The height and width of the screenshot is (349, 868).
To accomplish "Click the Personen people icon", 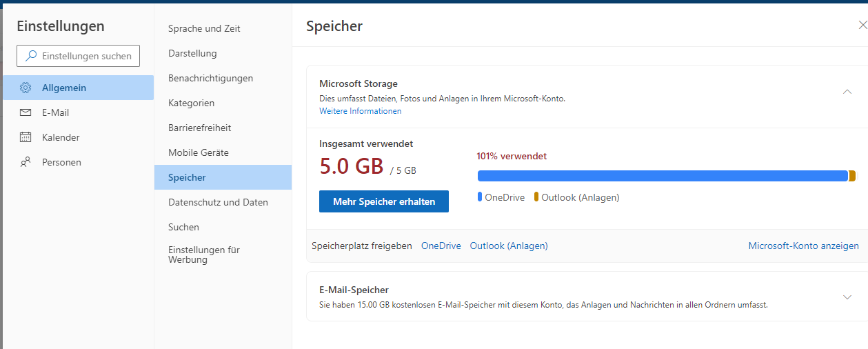I will [x=26, y=162].
